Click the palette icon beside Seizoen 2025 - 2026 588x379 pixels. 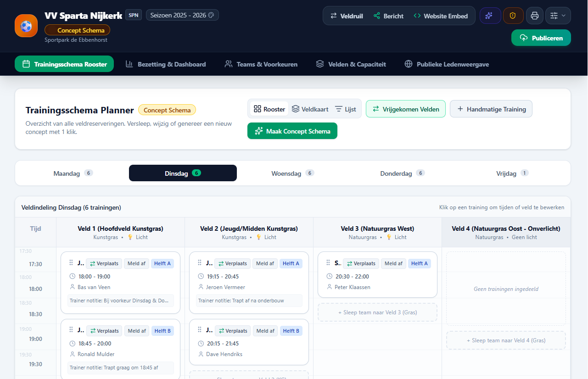[211, 15]
